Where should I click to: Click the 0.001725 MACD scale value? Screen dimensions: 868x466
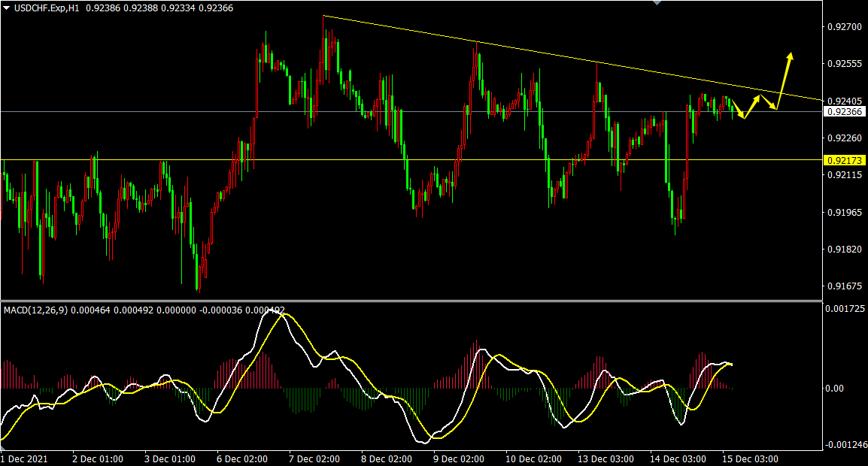tap(845, 309)
